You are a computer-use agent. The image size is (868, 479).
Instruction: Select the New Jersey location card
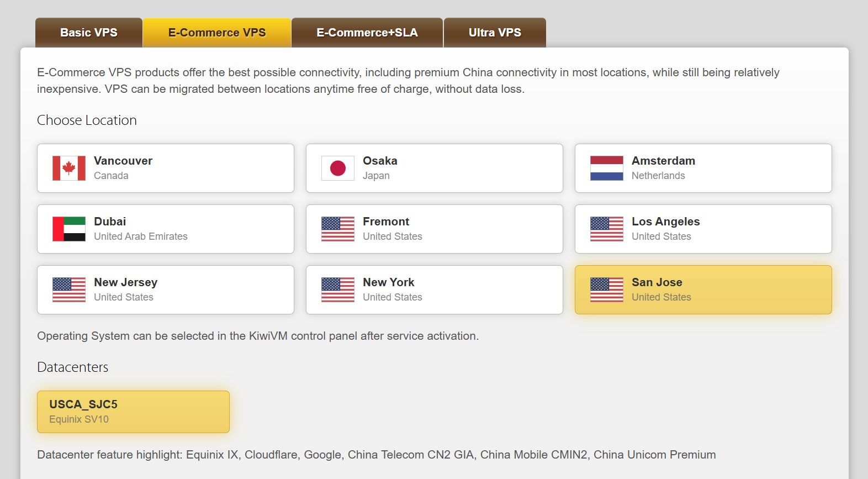pos(166,289)
